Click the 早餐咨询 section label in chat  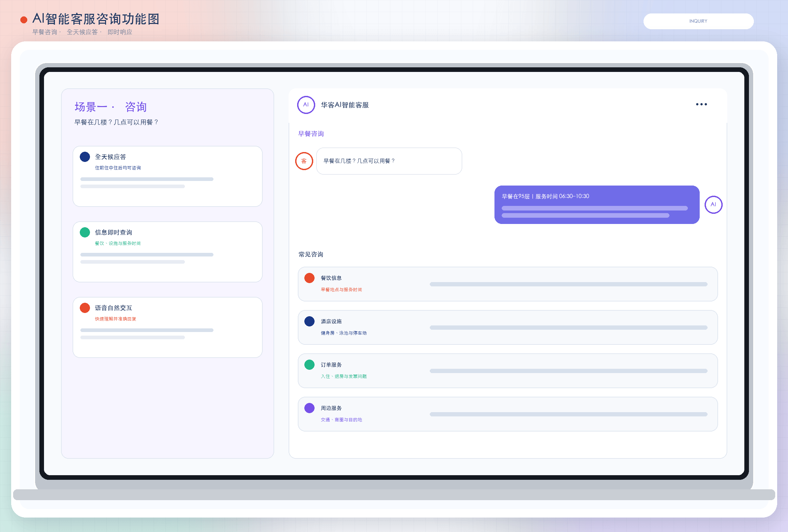pos(311,134)
